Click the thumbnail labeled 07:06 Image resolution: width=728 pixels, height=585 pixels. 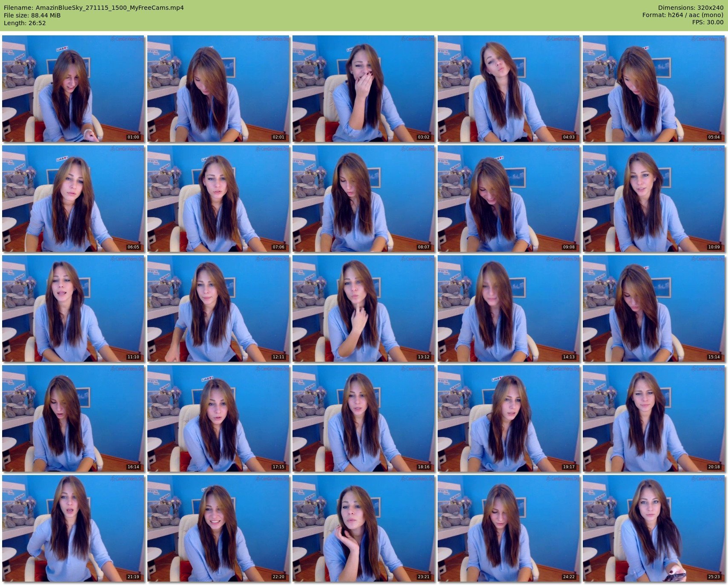pyautogui.click(x=218, y=199)
